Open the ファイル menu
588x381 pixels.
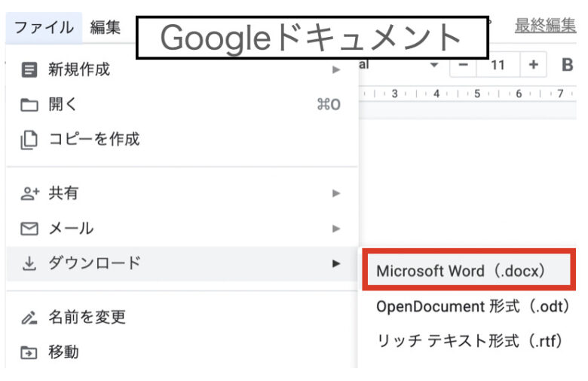pos(44,28)
